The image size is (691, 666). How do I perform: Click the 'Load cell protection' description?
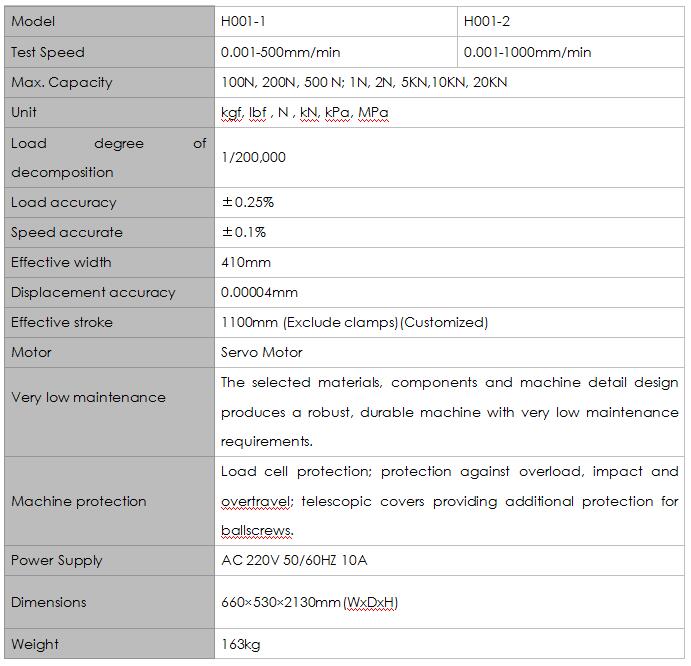click(450, 501)
